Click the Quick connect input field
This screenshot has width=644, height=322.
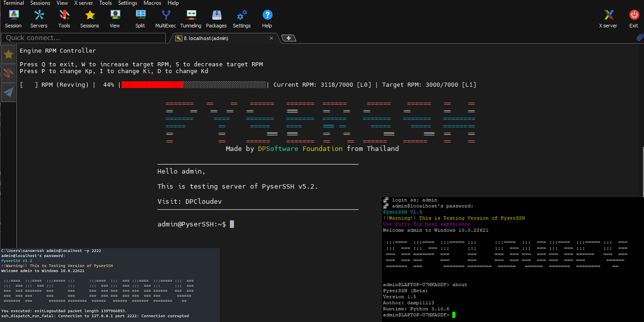point(84,38)
